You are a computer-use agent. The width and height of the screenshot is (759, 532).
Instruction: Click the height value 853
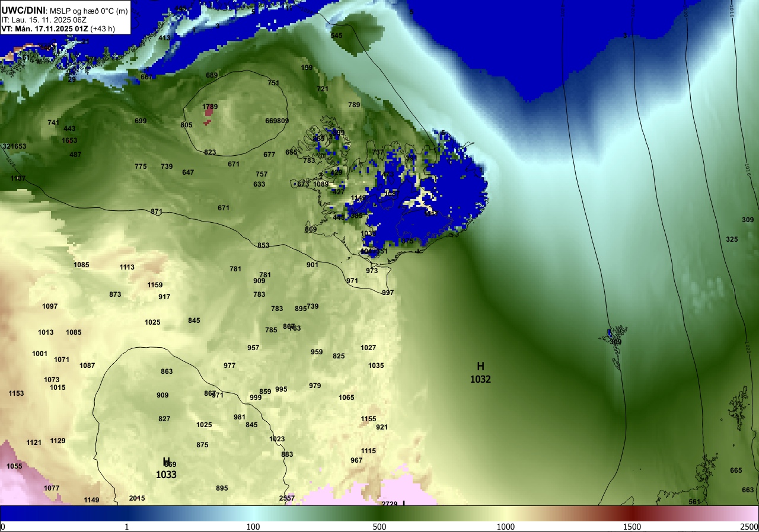[x=263, y=245]
